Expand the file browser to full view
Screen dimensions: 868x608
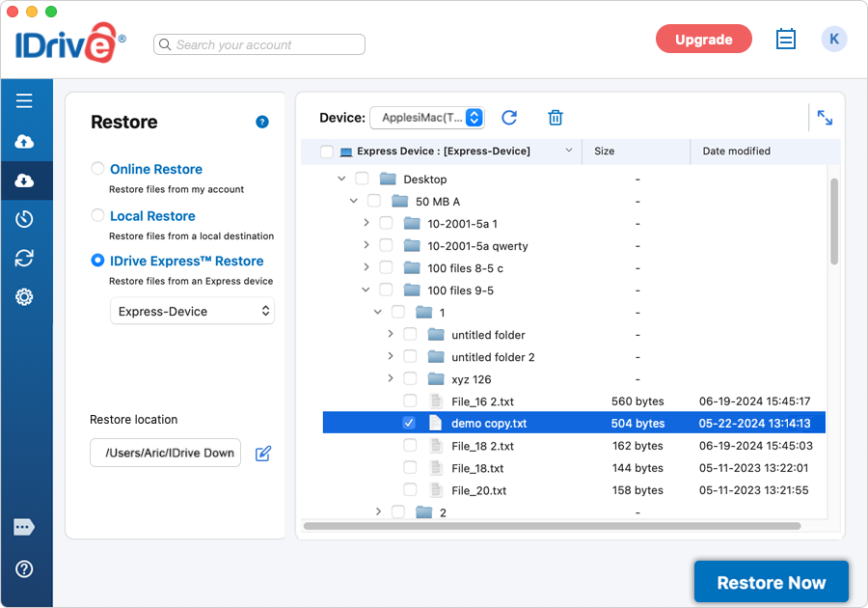[x=825, y=118]
